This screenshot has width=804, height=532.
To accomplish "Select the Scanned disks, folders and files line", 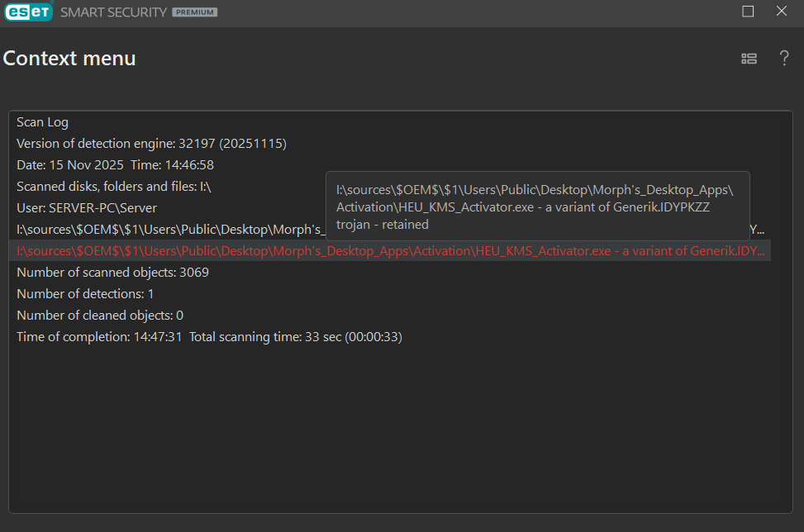I will (x=113, y=187).
